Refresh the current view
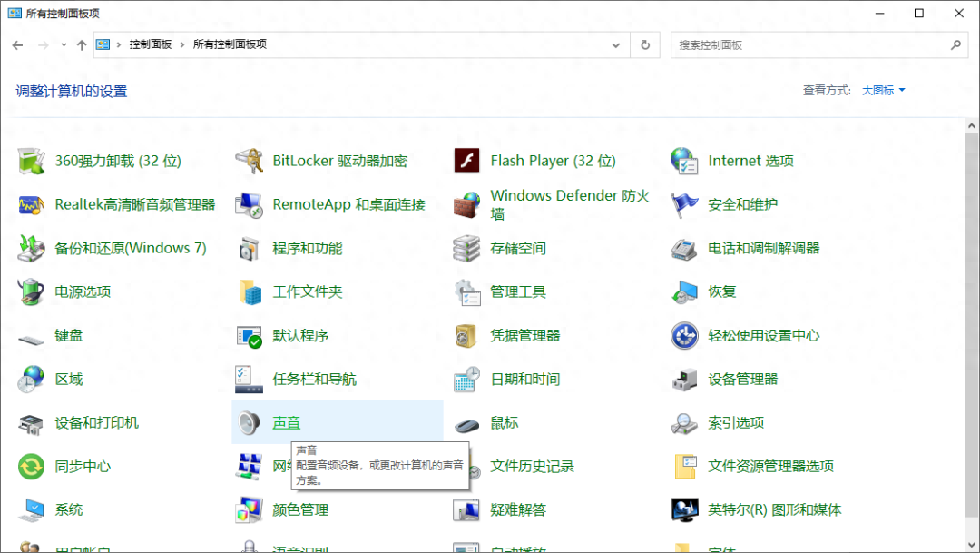Screen dimensions: 980x553 pyautogui.click(x=644, y=44)
